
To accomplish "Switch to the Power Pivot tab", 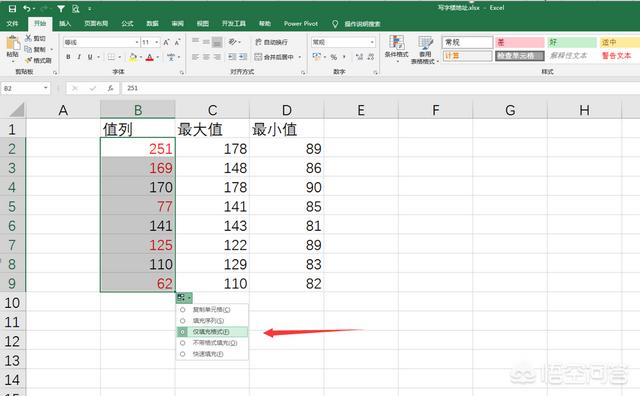I will click(301, 24).
